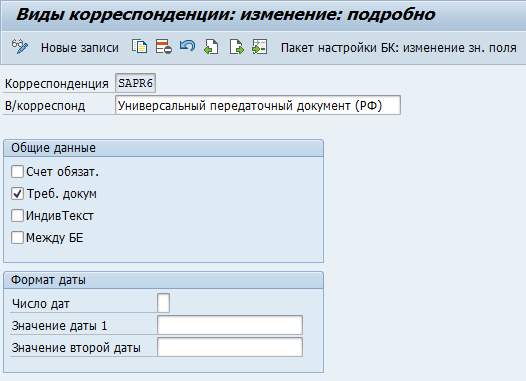This screenshot has width=526, height=381.
Task: Go to the previous entry icon
Action: point(211,47)
